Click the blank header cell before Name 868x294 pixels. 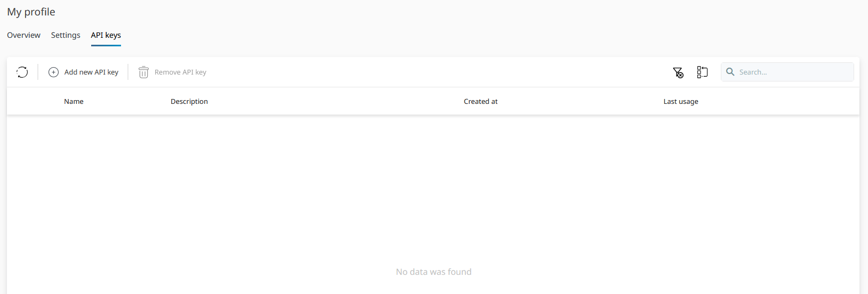(32, 101)
